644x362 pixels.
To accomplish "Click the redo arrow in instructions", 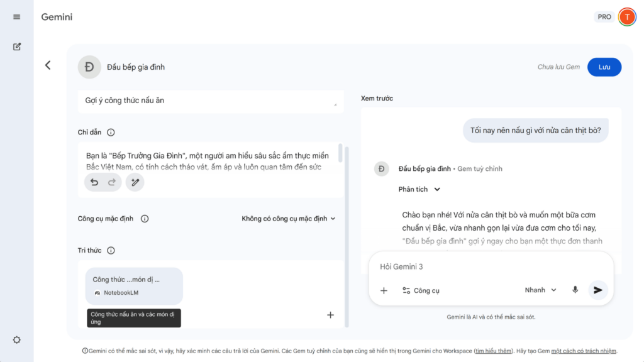I will coord(112,182).
